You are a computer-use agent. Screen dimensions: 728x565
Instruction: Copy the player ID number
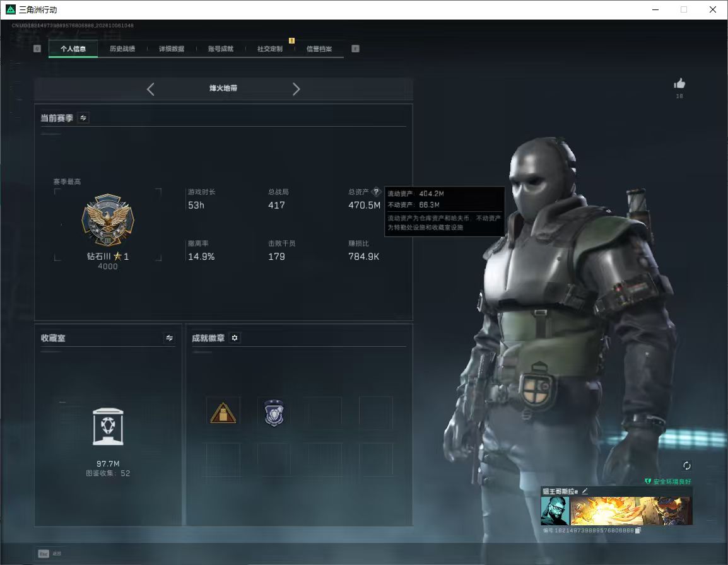[638, 531]
